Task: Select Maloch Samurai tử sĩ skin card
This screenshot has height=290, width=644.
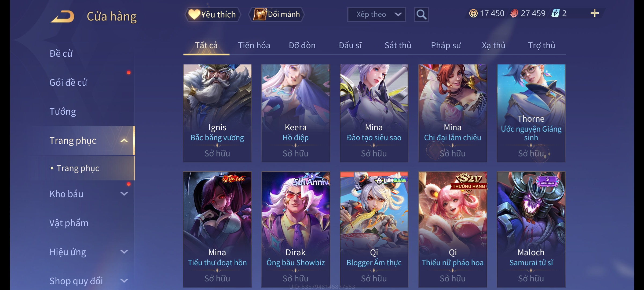Action: point(531,230)
